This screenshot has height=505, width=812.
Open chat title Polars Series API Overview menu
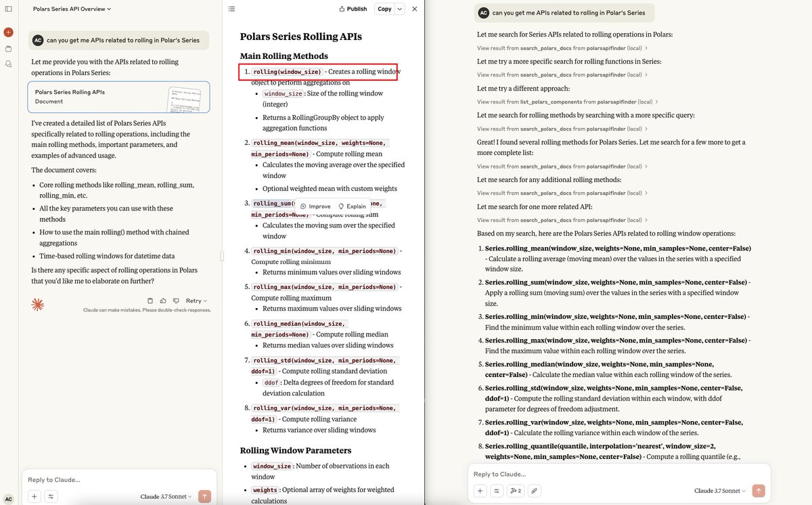pos(70,9)
